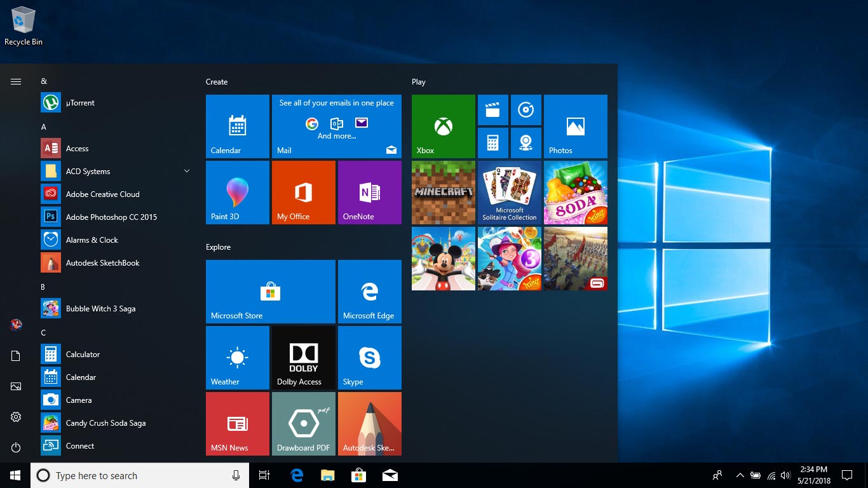Show hidden icons in the system tray
Viewport: 868px width, 488px height.
740,475
